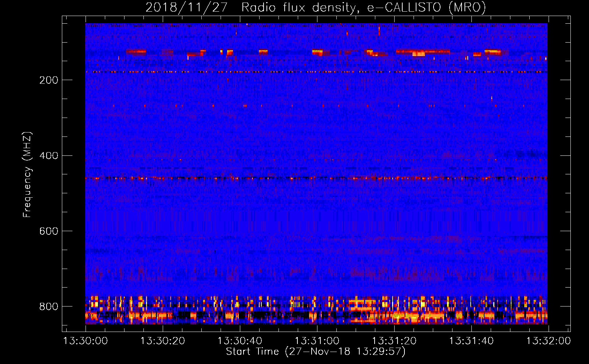The height and width of the screenshot is (364, 589).
Task: Click the '200' frequency tick label
Action: (x=49, y=80)
